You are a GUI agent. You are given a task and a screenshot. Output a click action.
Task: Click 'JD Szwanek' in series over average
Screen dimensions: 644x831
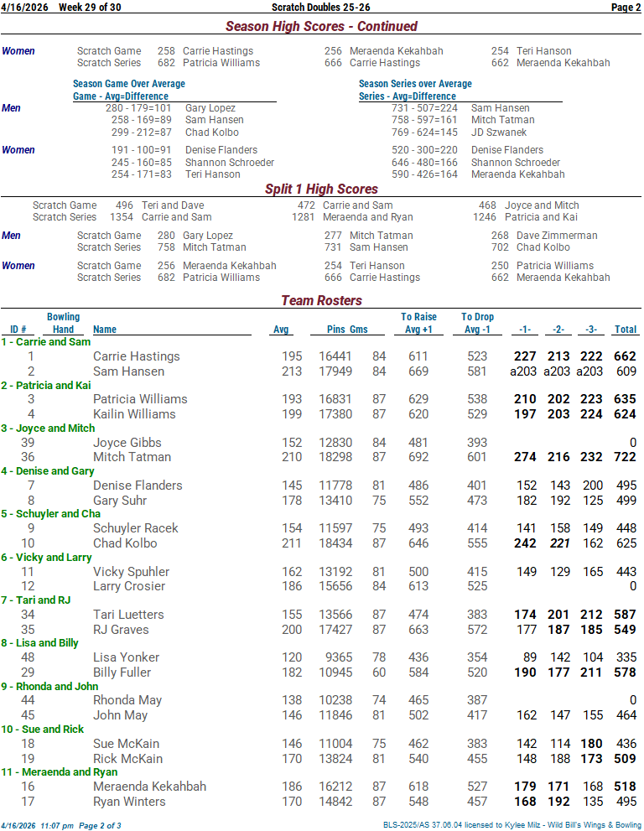click(499, 132)
